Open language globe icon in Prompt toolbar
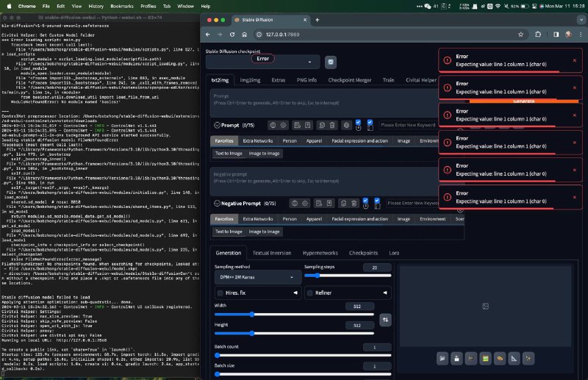Viewport: 588px width, 380px height. [x=273, y=125]
